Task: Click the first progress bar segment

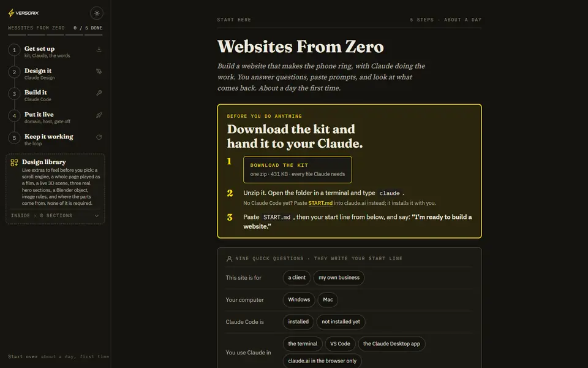Action: pyautogui.click(x=17, y=35)
